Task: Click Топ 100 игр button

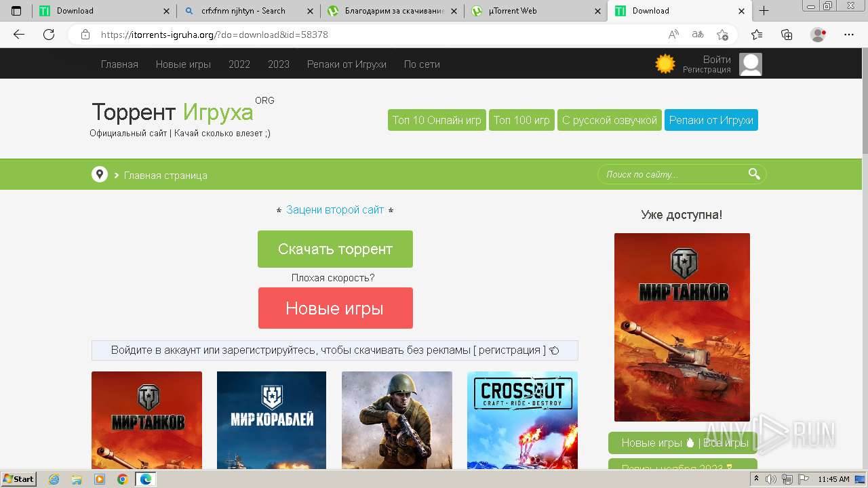Action: (521, 120)
